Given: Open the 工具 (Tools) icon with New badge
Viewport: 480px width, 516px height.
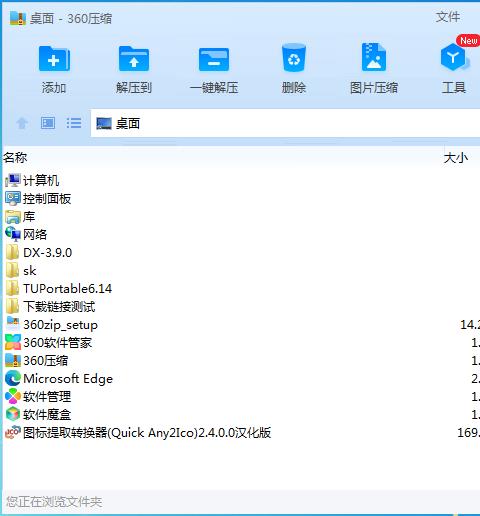Looking at the screenshot, I should 454,57.
